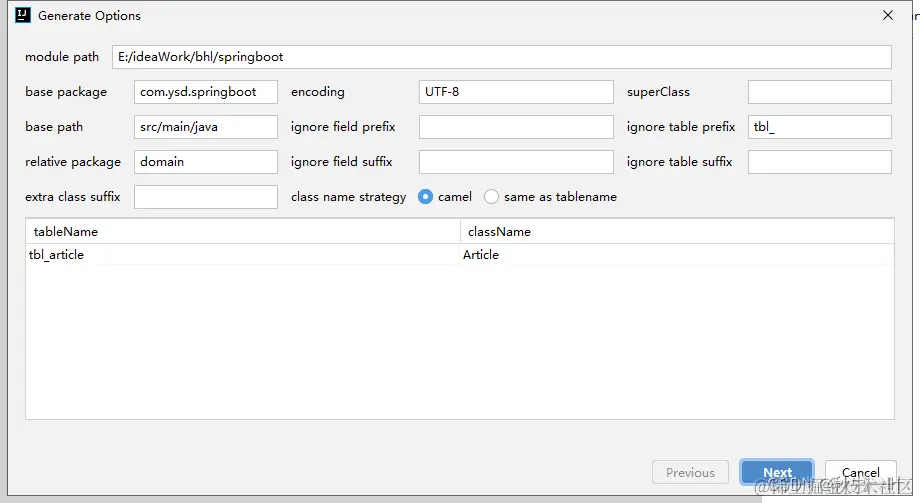The height and width of the screenshot is (503, 920).
Task: Focus the superClass input field
Action: pos(820,92)
